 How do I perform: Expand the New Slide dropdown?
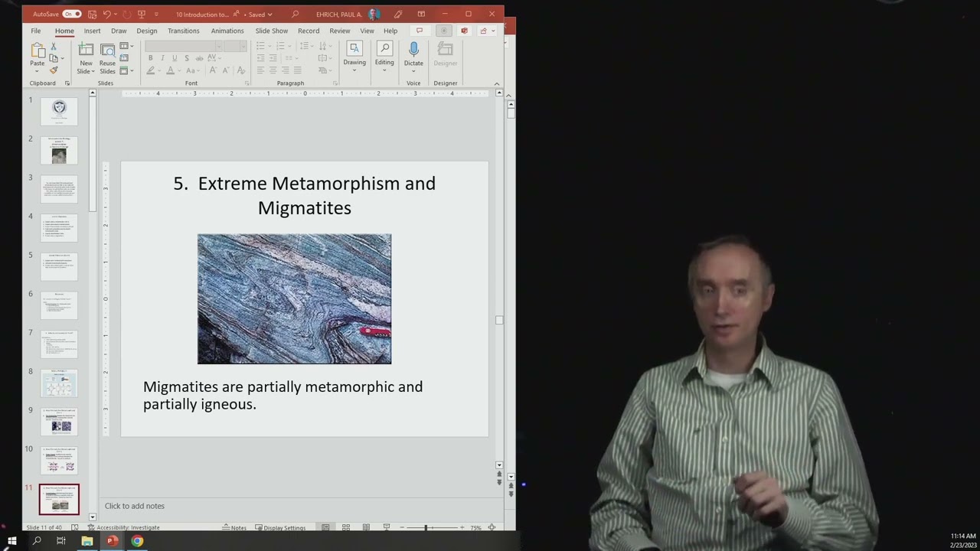pos(86,71)
